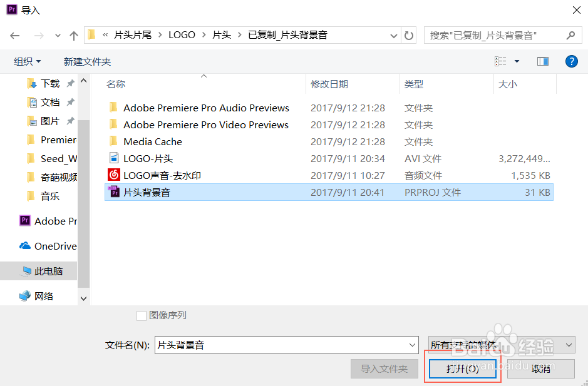The image size is (588, 386).
Task: Expand the file type 所有媒体 dropdown
Action: click(x=567, y=345)
